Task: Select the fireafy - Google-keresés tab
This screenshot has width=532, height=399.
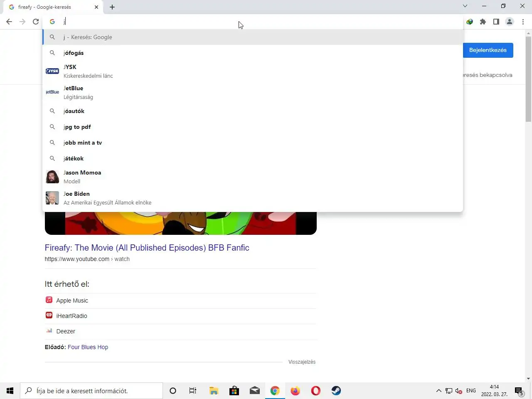Action: (x=54, y=7)
